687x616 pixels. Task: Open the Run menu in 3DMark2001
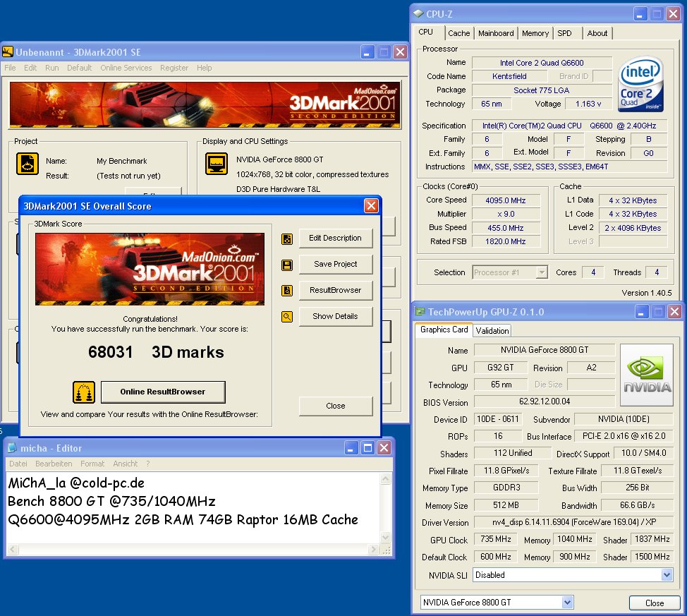tap(51, 68)
